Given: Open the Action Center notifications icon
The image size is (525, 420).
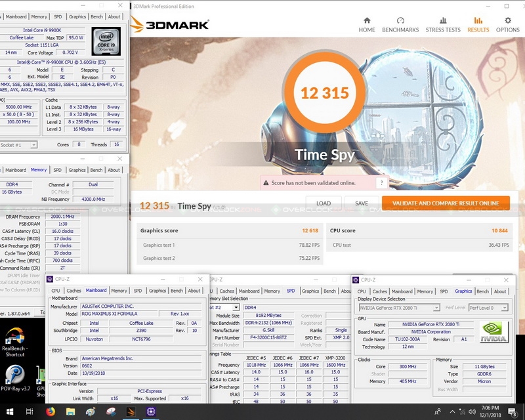Looking at the screenshot, I should pos(513,411).
